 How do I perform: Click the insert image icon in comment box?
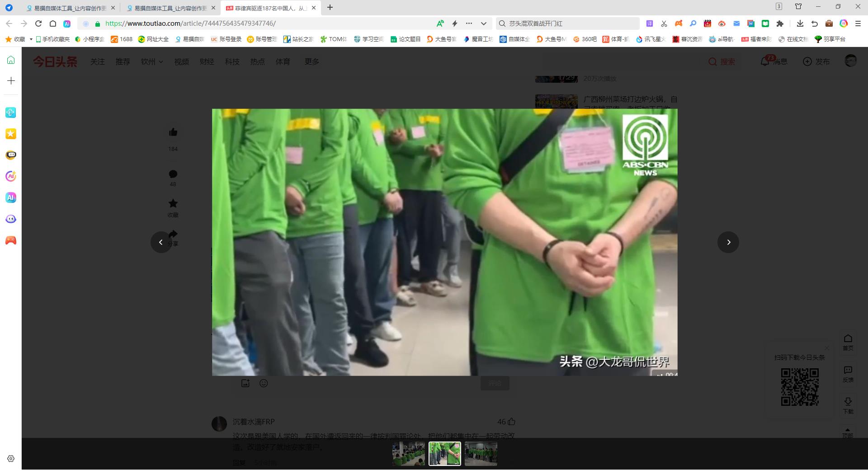tap(245, 383)
